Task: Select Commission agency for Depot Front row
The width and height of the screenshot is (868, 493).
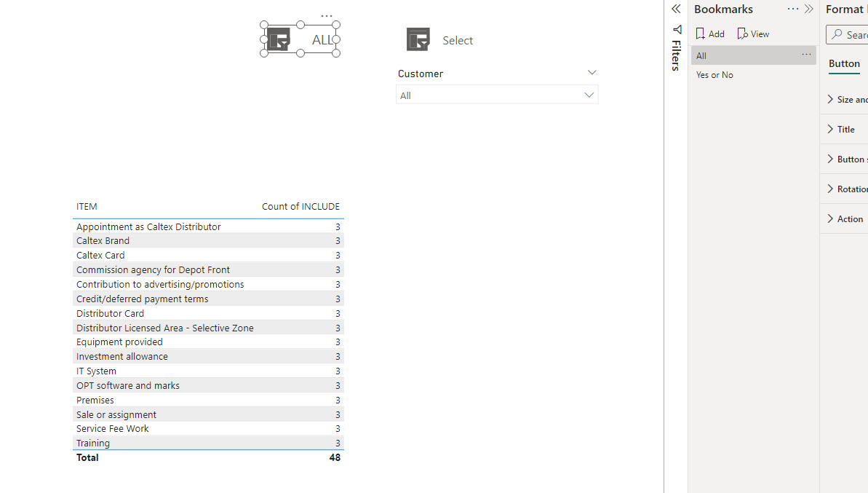Action: (208, 269)
